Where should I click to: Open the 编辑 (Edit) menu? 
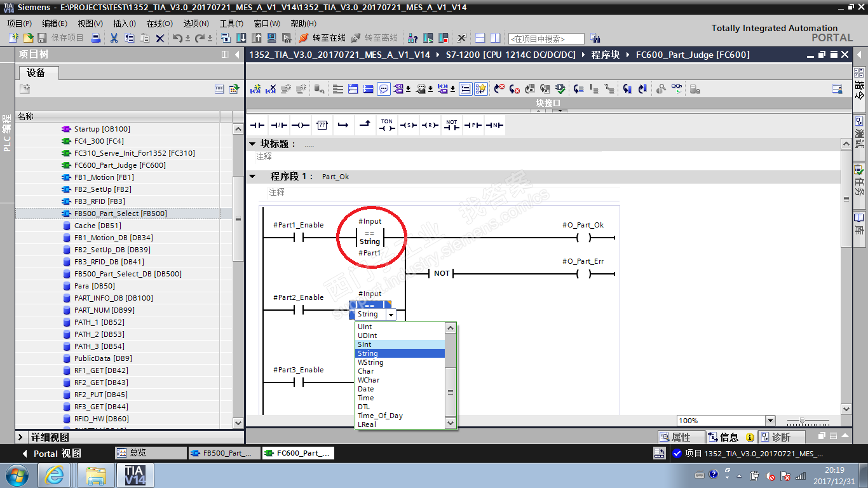(55, 24)
